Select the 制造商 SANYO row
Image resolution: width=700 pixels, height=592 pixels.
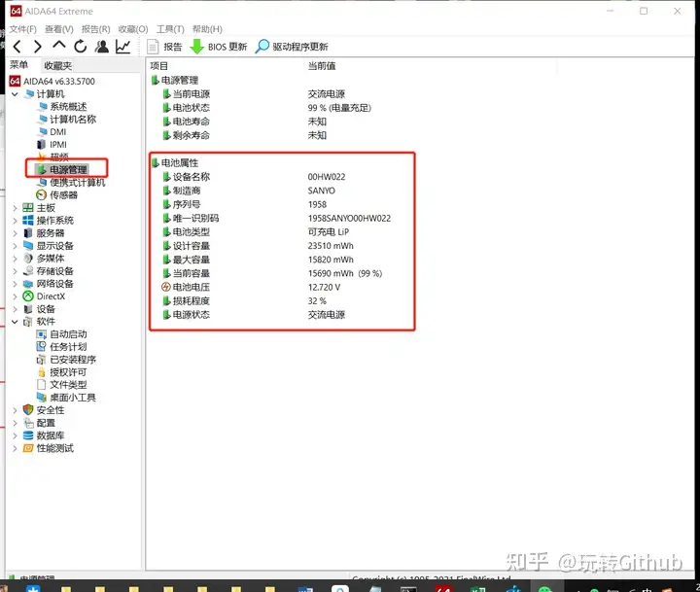[249, 191]
